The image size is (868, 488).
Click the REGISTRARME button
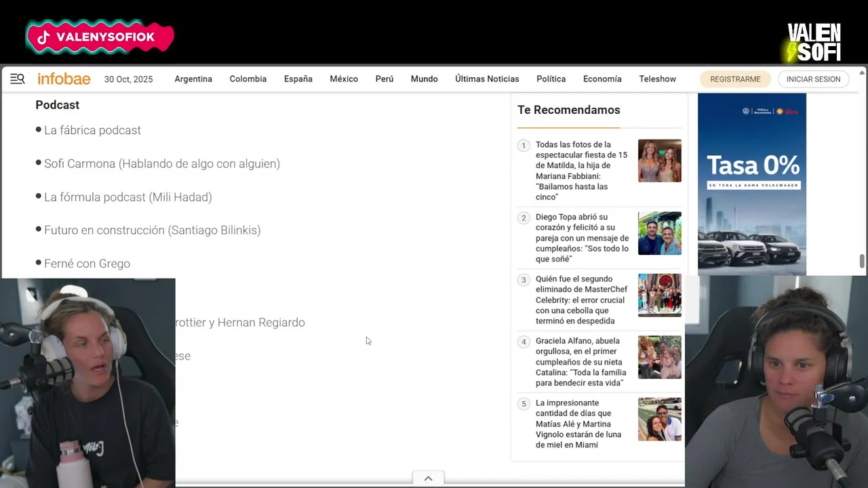coord(735,79)
